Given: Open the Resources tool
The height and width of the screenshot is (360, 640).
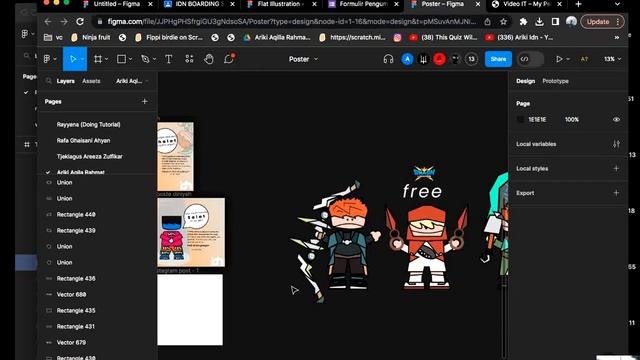Looking at the screenshot, I should (189, 59).
